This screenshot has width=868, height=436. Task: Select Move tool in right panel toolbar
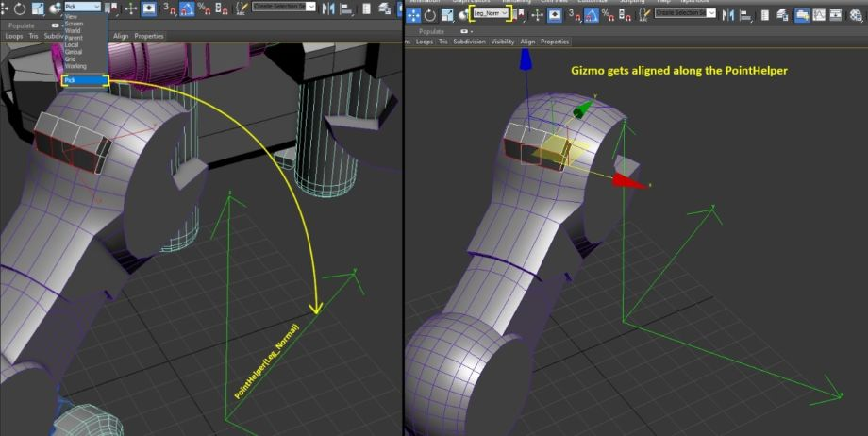tap(413, 15)
